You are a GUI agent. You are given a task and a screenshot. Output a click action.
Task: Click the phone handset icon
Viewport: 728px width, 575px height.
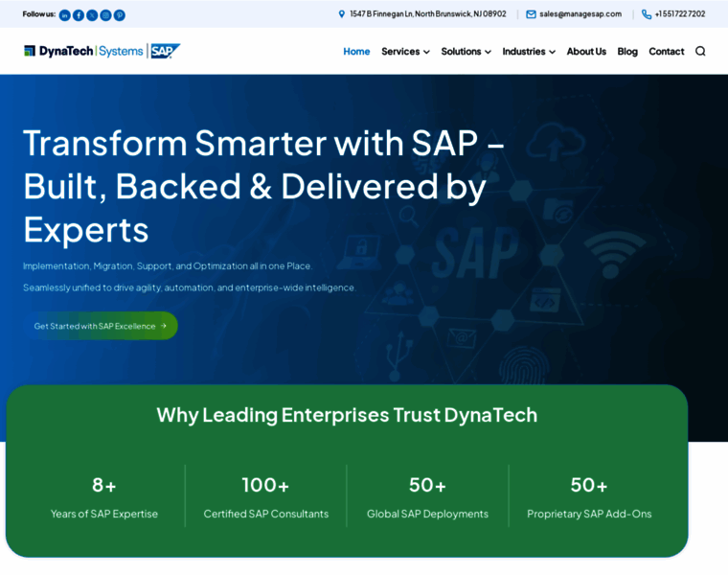click(x=647, y=14)
